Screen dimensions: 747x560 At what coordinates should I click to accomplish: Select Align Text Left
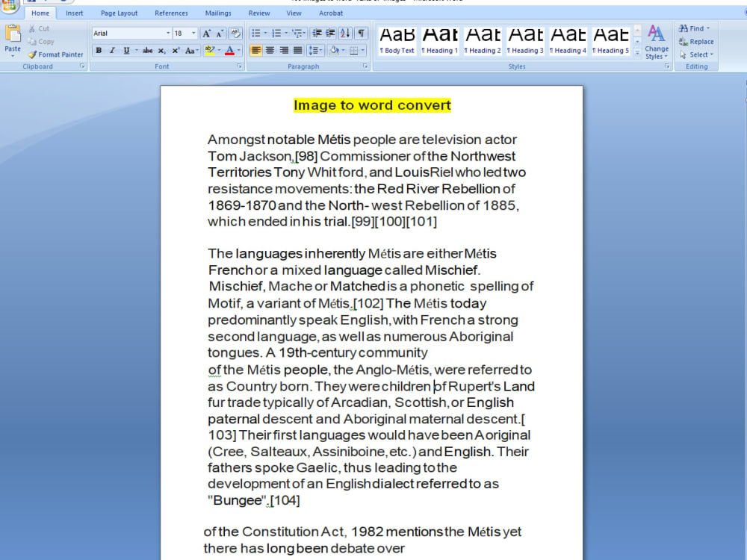[x=255, y=50]
